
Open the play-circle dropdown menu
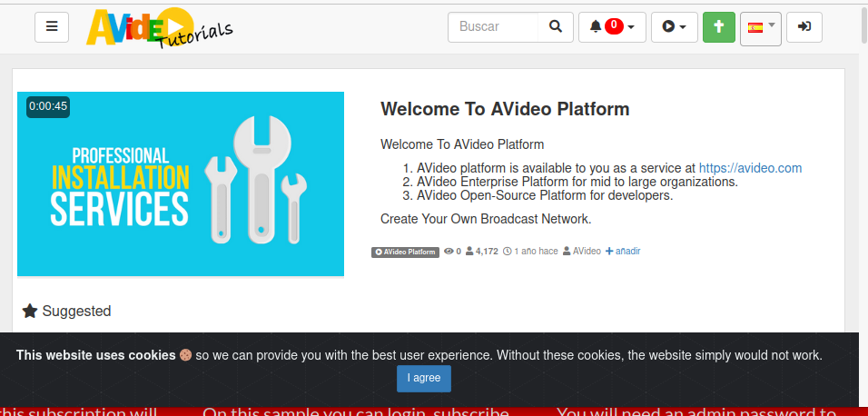[x=675, y=26]
